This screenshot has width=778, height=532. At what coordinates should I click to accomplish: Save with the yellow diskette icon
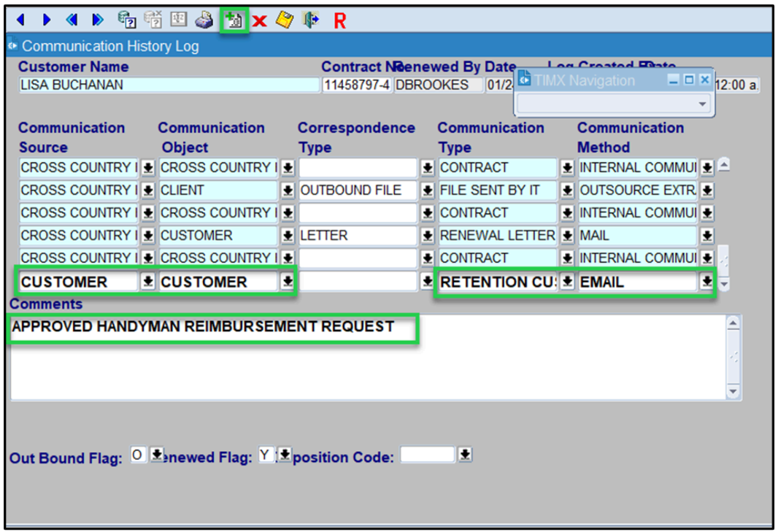pyautogui.click(x=285, y=20)
